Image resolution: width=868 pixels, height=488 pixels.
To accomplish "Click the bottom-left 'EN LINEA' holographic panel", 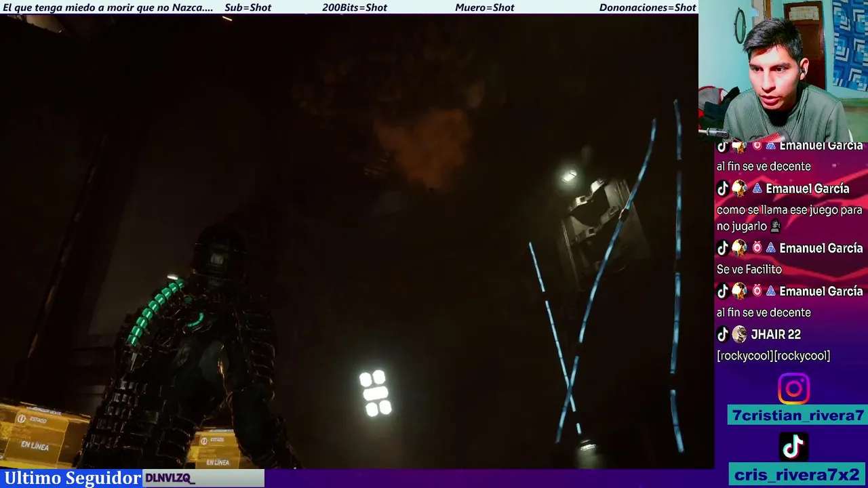I will [41, 433].
